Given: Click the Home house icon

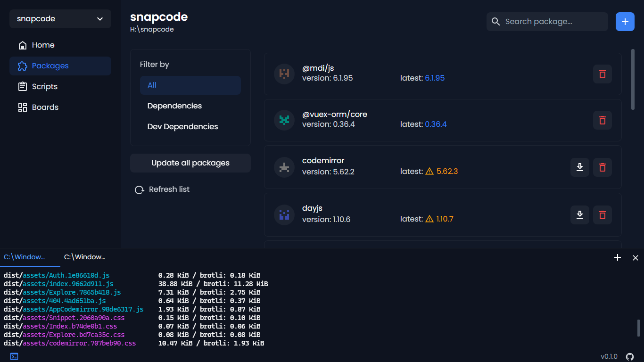Looking at the screenshot, I should coord(22,45).
